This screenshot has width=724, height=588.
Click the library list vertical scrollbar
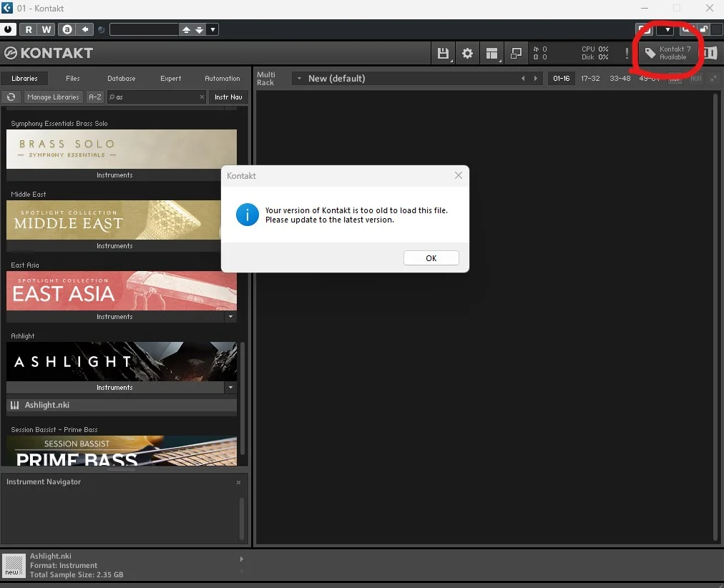pyautogui.click(x=243, y=398)
